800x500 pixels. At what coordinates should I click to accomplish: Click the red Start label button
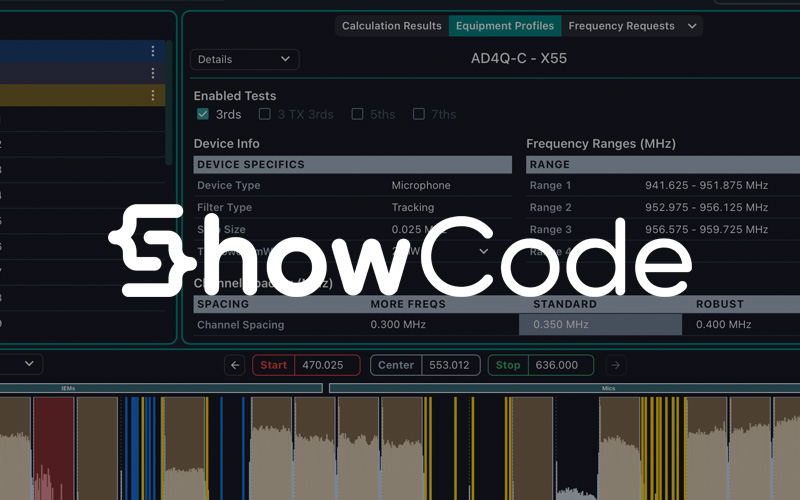[x=273, y=365]
